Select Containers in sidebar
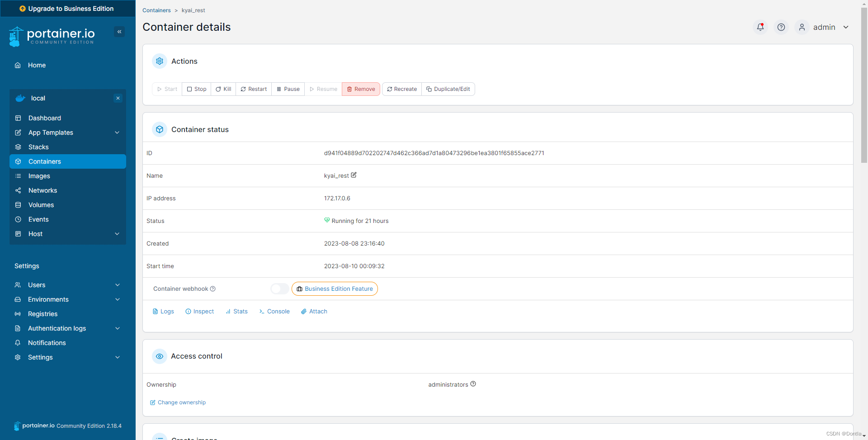This screenshot has width=868, height=440. pos(68,161)
